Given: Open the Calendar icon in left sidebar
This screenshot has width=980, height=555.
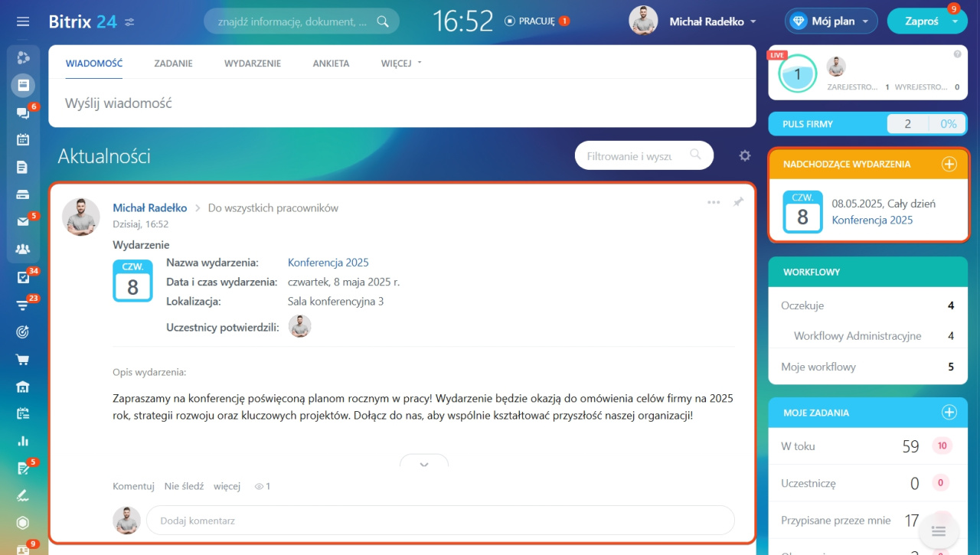Looking at the screenshot, I should tap(23, 139).
